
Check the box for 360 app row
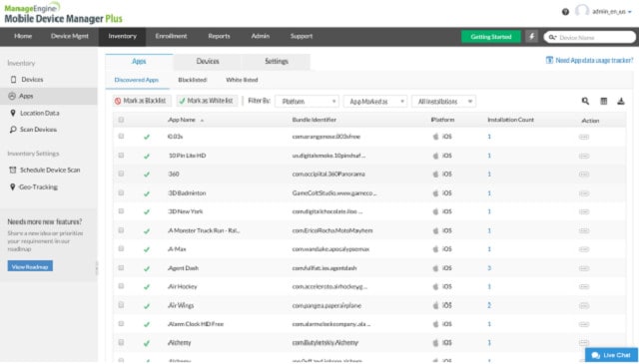click(121, 174)
